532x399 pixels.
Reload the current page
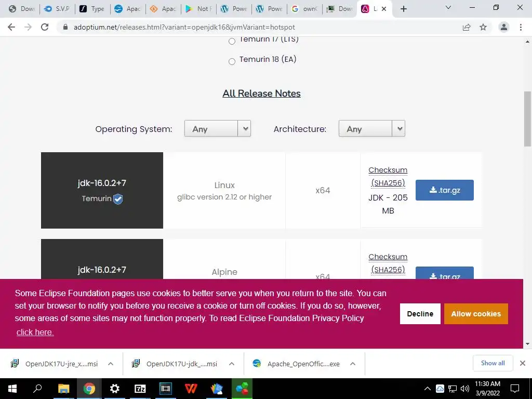(45, 27)
